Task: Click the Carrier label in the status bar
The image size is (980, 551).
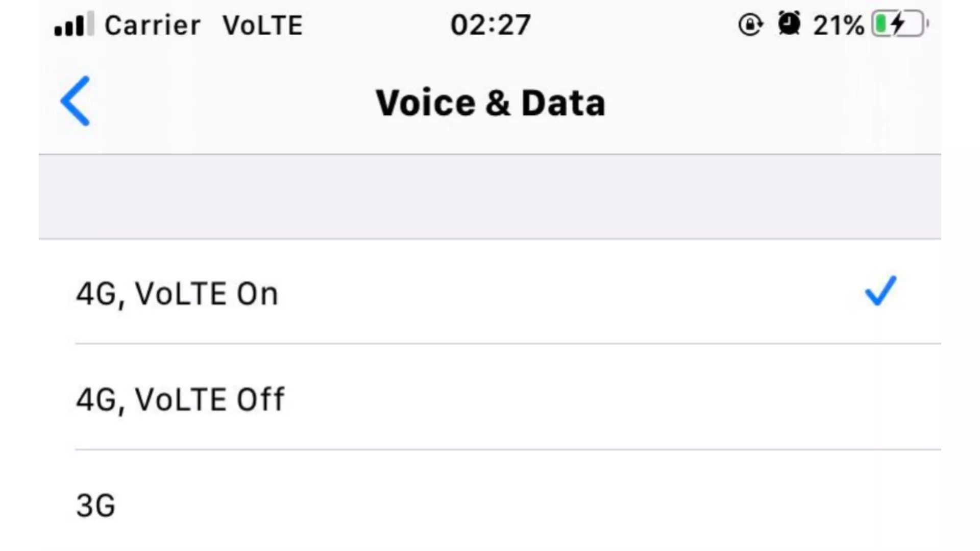Action: point(153,25)
